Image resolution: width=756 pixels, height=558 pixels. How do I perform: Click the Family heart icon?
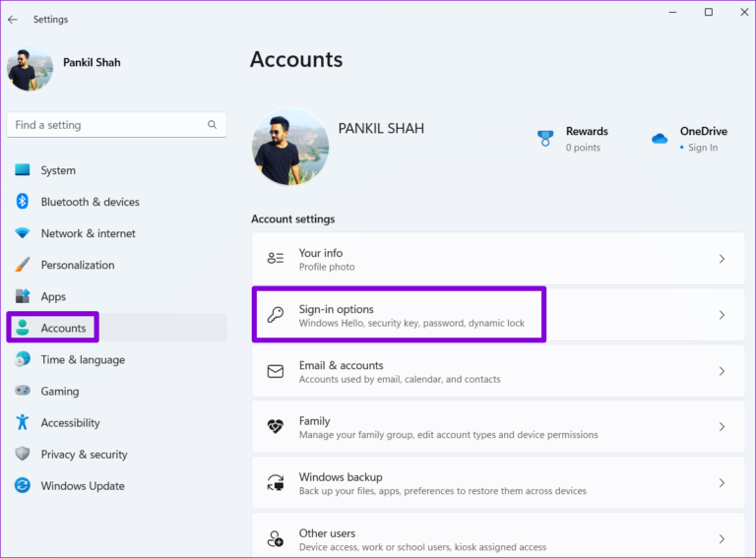[277, 427]
